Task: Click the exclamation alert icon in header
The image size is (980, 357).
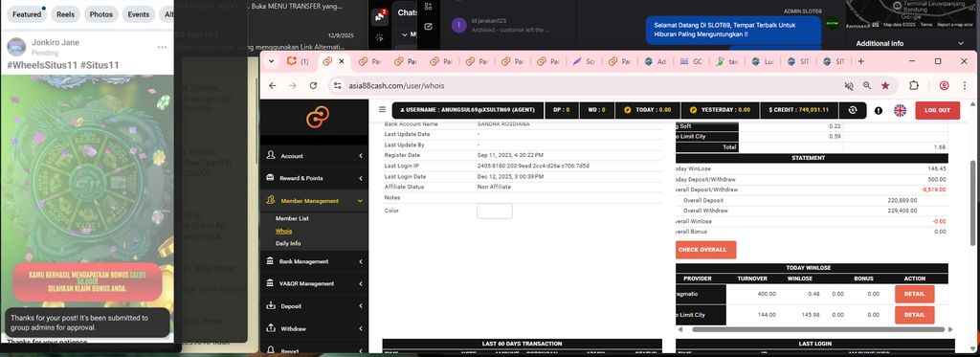Action: click(x=879, y=110)
